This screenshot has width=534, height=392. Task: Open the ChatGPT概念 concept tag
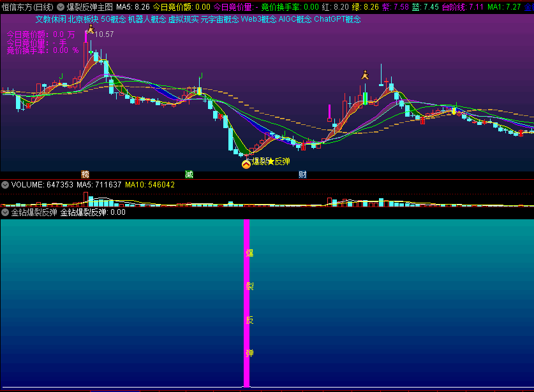[x=337, y=19]
